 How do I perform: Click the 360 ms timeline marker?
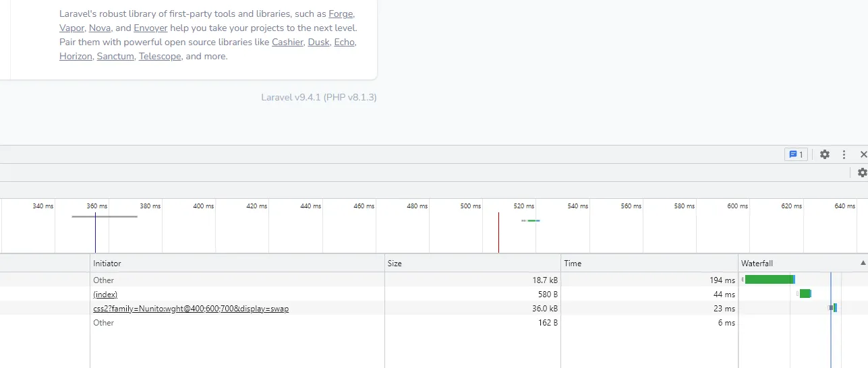point(97,206)
